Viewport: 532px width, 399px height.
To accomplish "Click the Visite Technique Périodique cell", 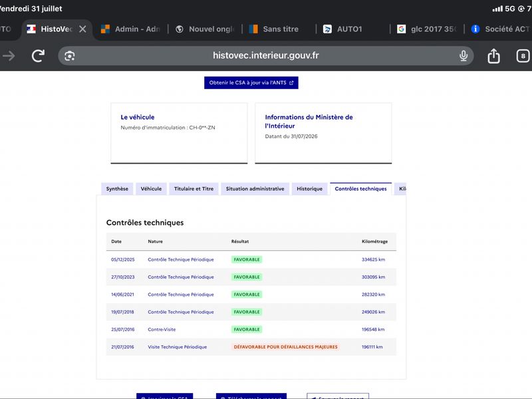I will click(x=178, y=346).
